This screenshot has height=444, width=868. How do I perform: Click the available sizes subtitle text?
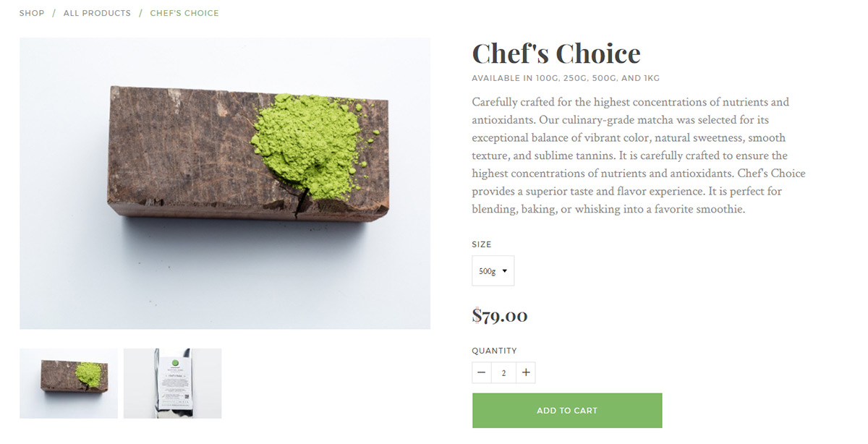pos(565,78)
